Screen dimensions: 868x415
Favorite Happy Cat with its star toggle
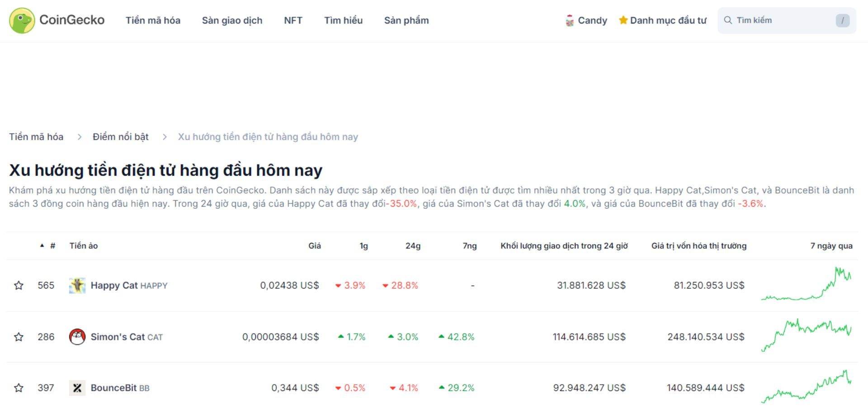[x=19, y=285]
